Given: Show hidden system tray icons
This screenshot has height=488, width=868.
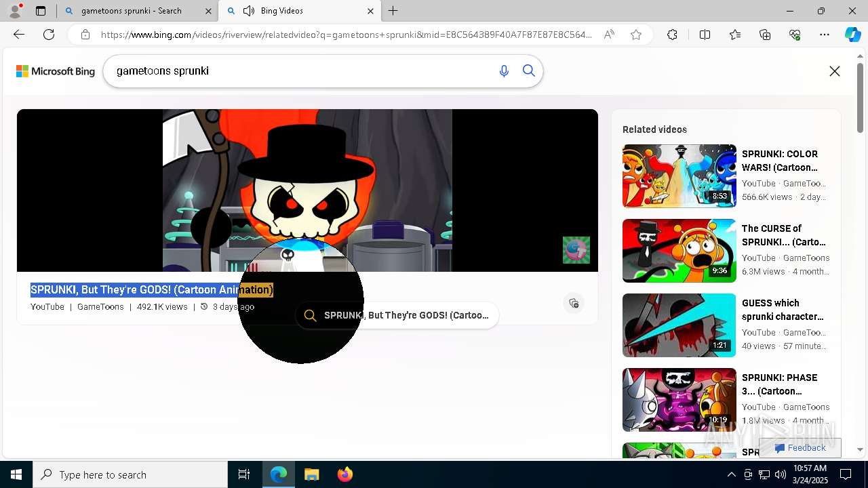Looking at the screenshot, I should point(731,474).
